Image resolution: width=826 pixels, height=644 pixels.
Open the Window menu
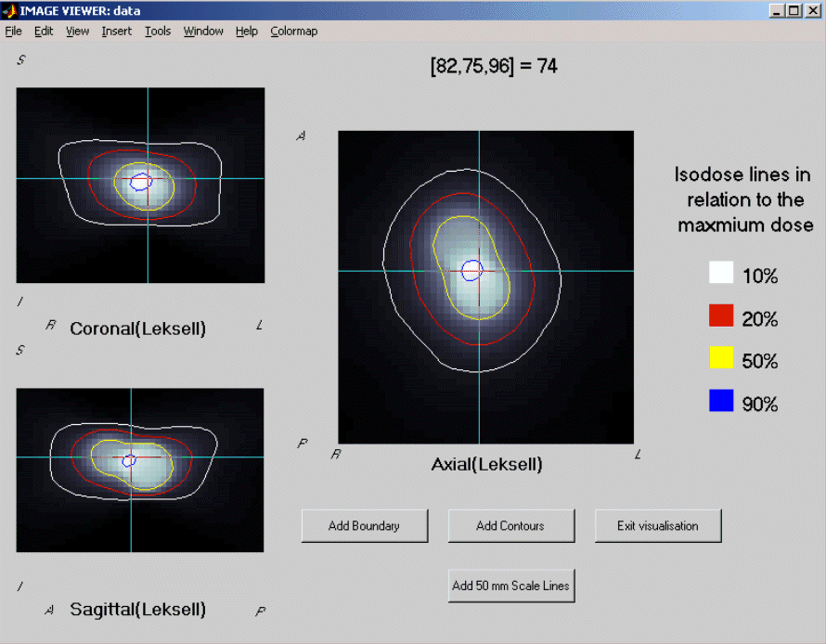(x=202, y=31)
